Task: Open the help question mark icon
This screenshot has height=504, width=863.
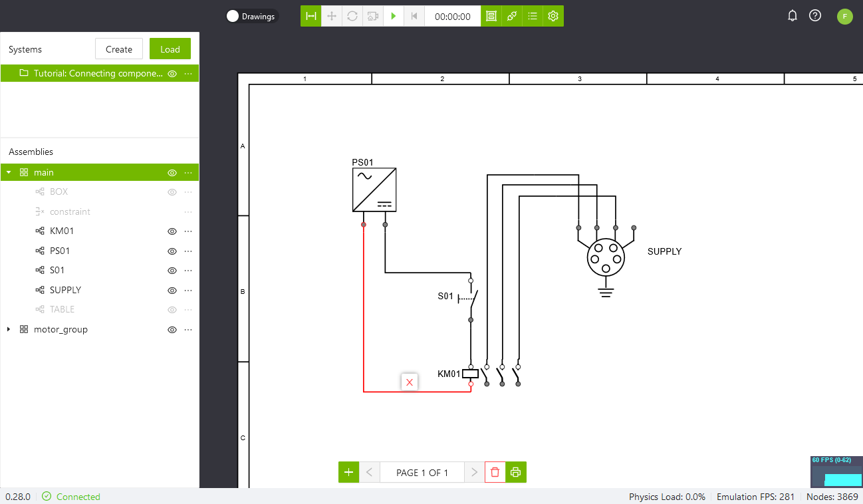Action: pos(815,16)
